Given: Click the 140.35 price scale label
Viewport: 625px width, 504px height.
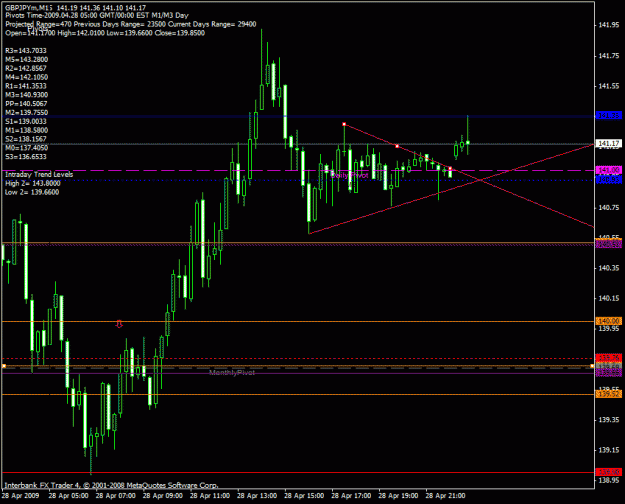Looking at the screenshot, I should click(x=609, y=268).
